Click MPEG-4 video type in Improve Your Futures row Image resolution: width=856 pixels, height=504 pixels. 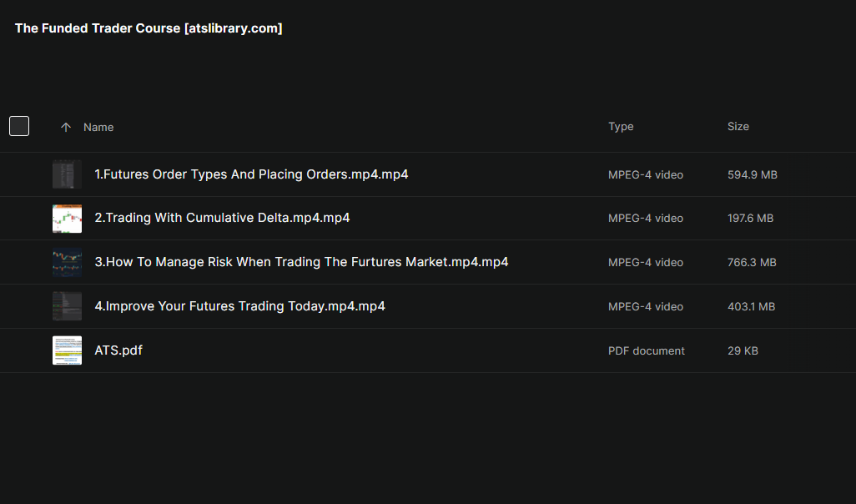click(x=646, y=306)
